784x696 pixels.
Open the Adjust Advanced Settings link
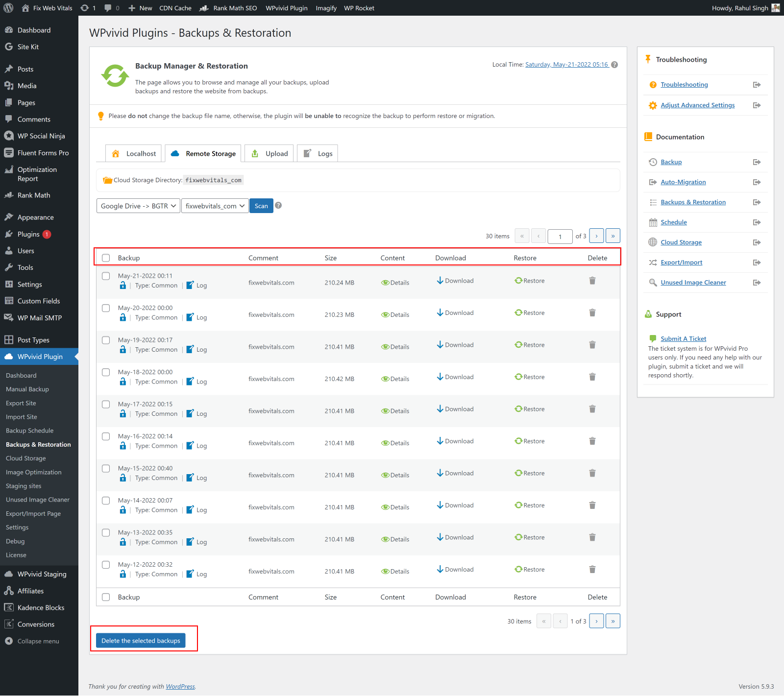698,105
